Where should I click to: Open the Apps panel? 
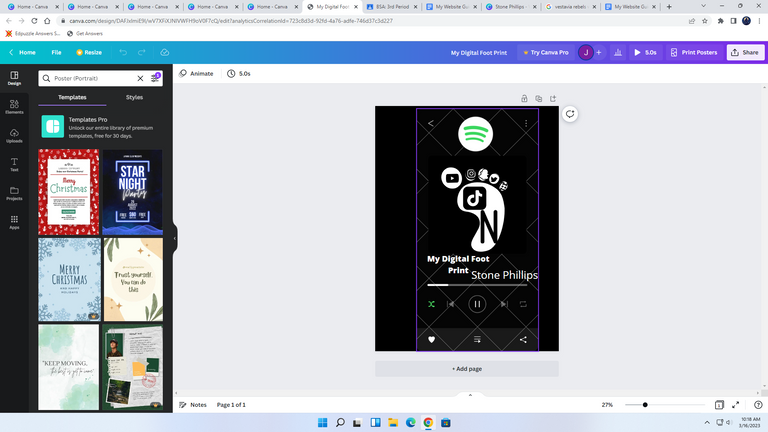14,222
